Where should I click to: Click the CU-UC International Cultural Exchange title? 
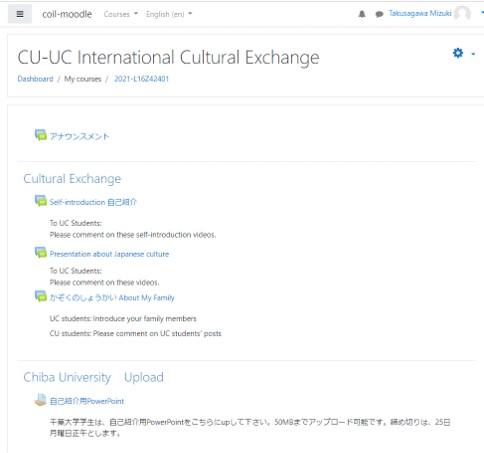(x=168, y=57)
